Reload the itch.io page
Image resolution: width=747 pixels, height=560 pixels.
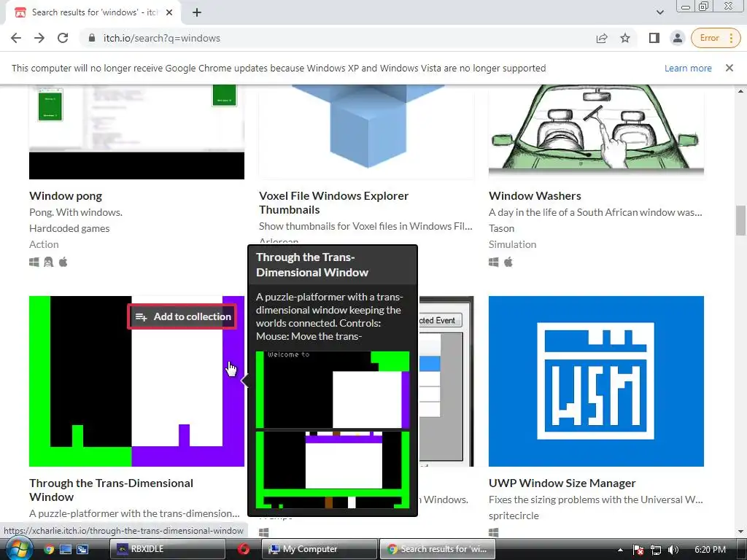coord(63,38)
